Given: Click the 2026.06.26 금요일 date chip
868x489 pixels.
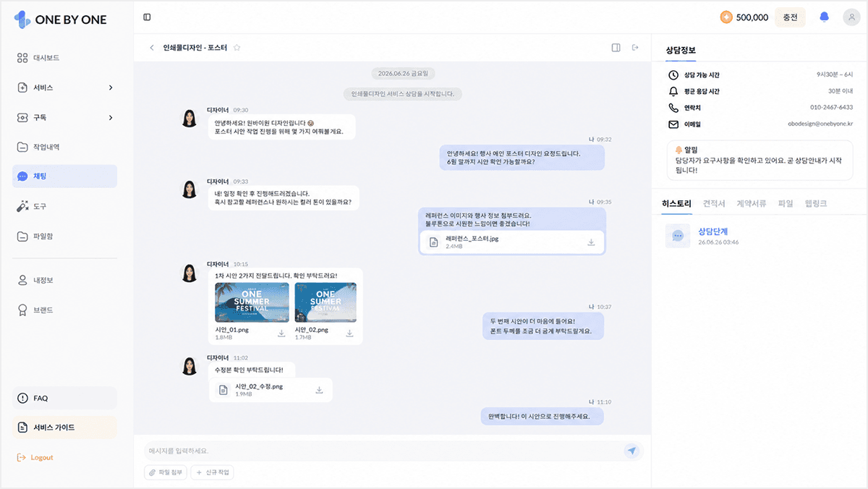Looking at the screenshot, I should point(404,73).
